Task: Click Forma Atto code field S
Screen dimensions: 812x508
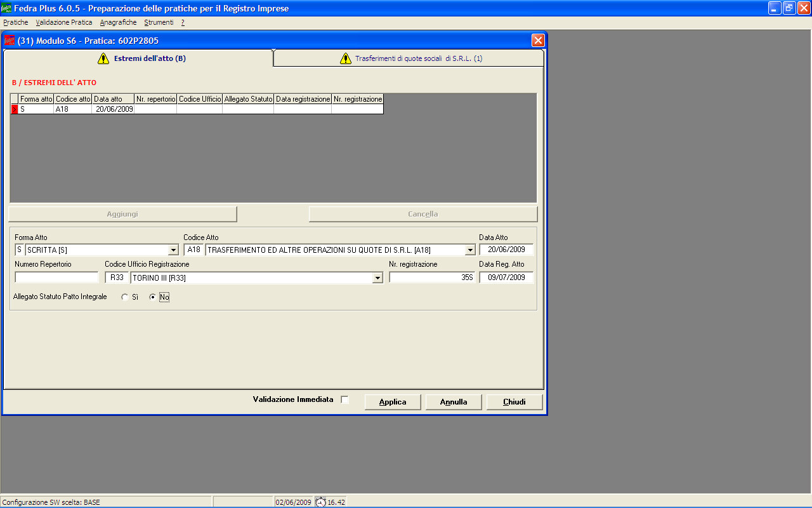Action: pyautogui.click(x=19, y=250)
